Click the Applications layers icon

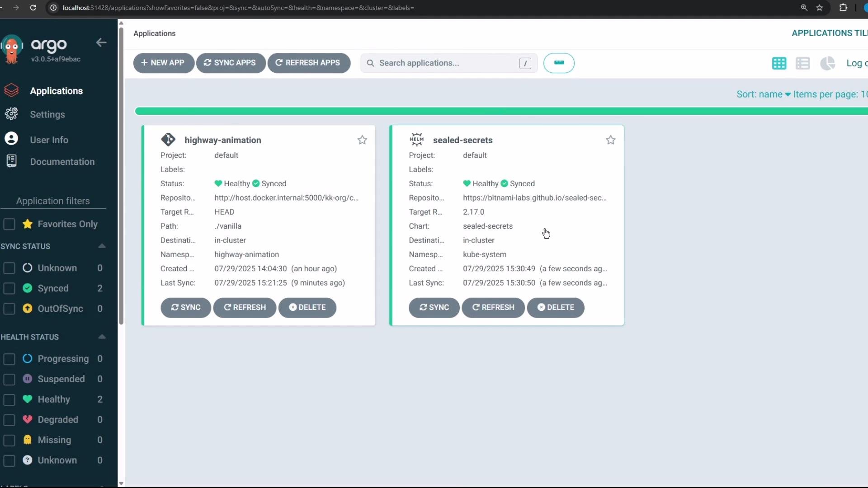coord(11,90)
